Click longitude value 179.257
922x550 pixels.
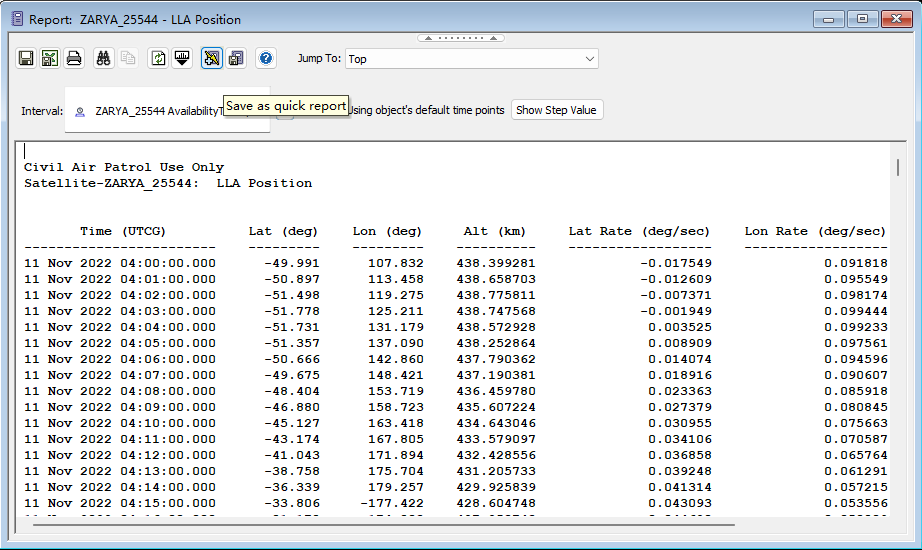point(396,487)
